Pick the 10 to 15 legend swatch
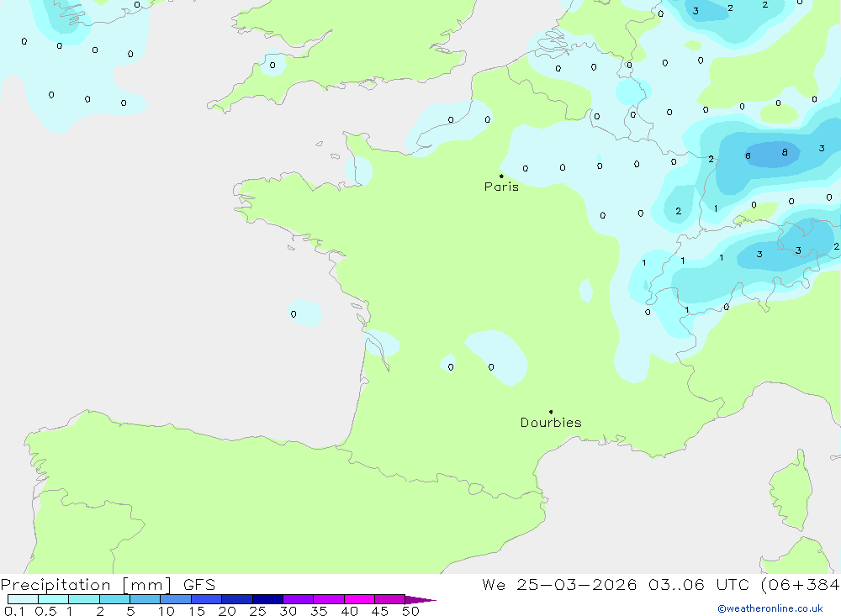This screenshot has height=616, width=841. point(176,599)
